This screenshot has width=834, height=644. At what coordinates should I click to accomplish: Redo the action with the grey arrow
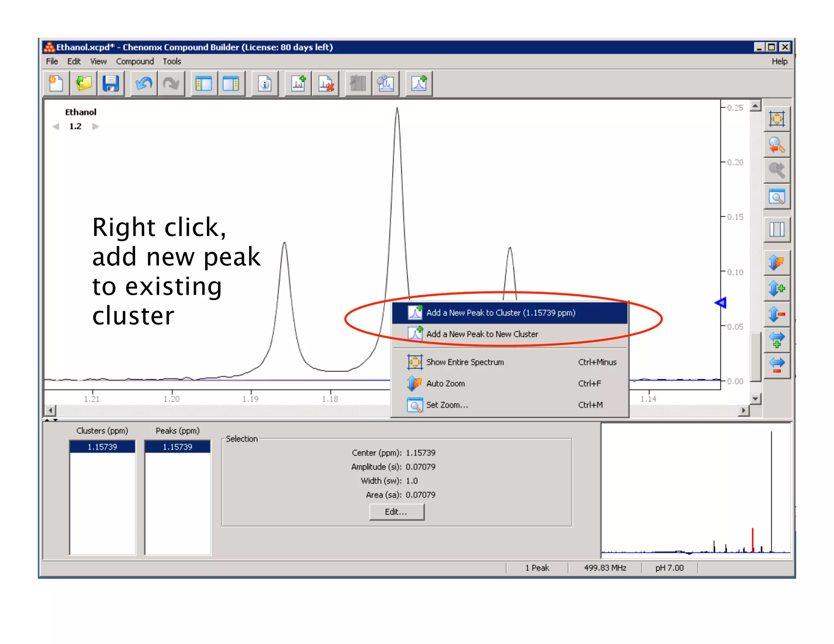pyautogui.click(x=171, y=84)
